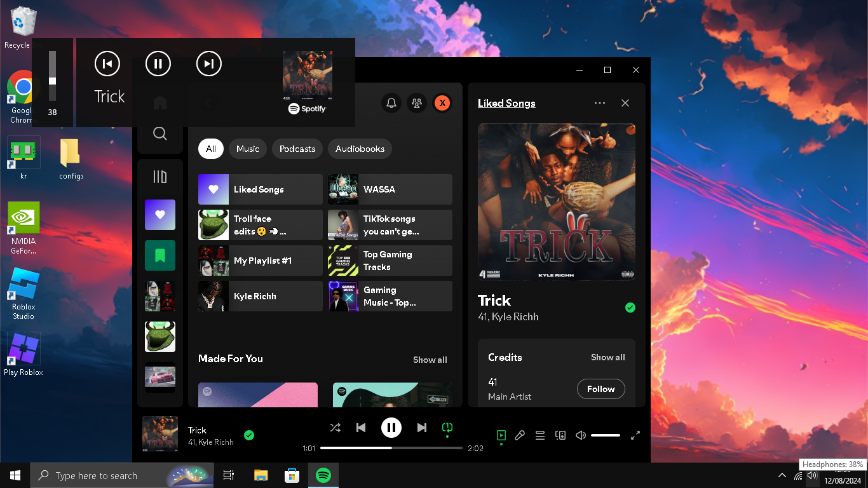Open Top Gaming Tracks tile
The height and width of the screenshot is (488, 868).
pyautogui.click(x=390, y=261)
